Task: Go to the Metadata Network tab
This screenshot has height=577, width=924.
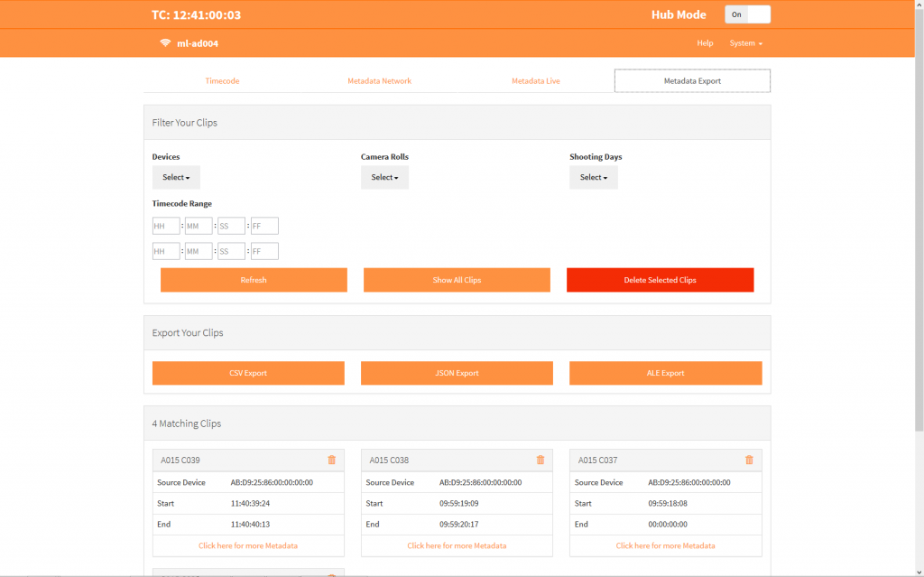Action: [379, 81]
